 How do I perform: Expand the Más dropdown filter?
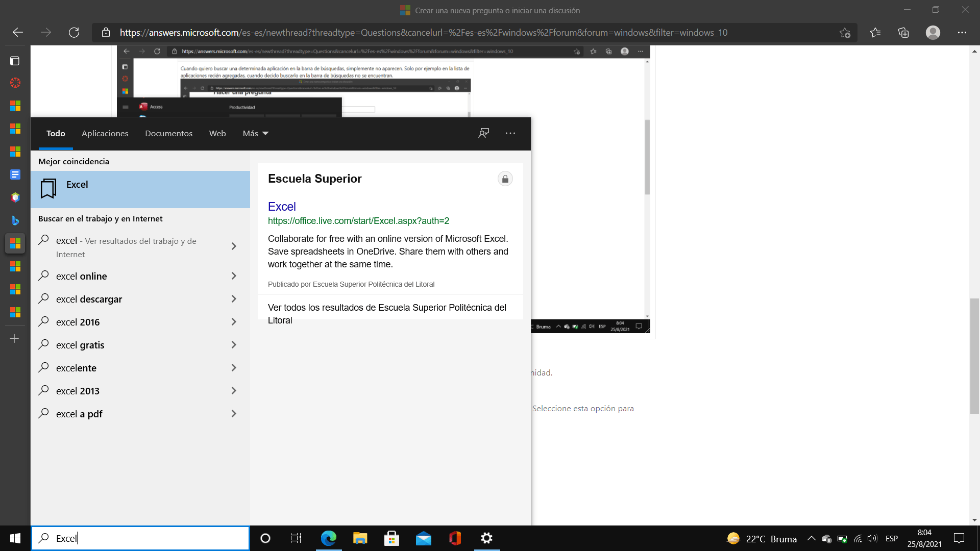pos(255,133)
